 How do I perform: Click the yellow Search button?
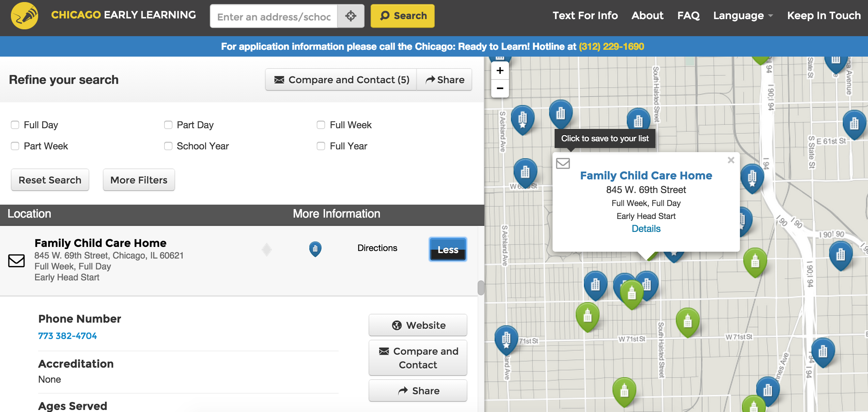point(402,16)
